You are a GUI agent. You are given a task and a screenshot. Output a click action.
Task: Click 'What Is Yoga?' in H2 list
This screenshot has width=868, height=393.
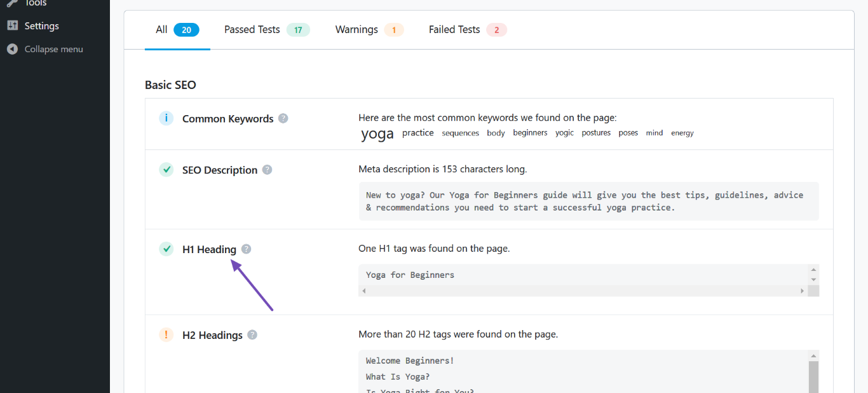point(398,376)
